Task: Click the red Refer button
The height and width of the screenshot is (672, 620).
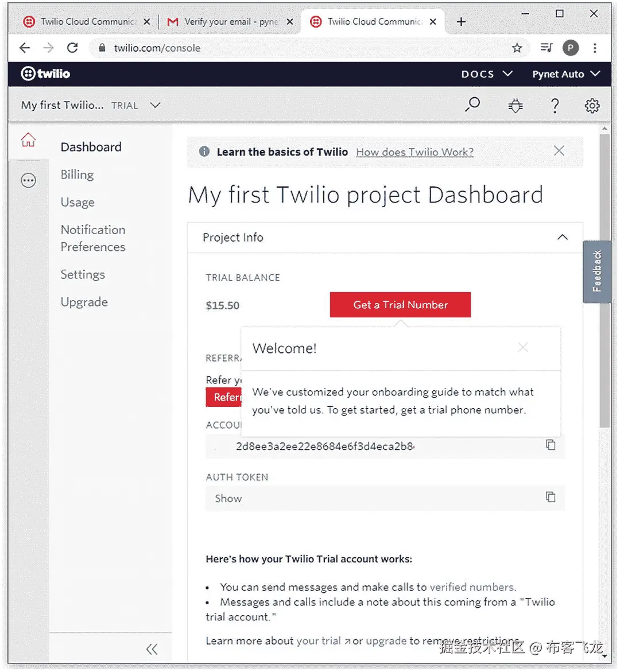Action: click(224, 397)
